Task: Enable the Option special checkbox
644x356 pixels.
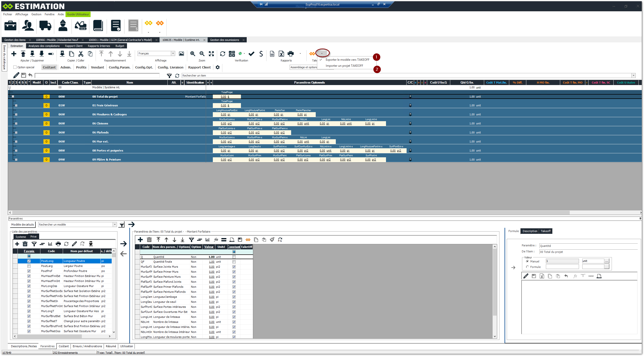Action: click(x=15, y=67)
